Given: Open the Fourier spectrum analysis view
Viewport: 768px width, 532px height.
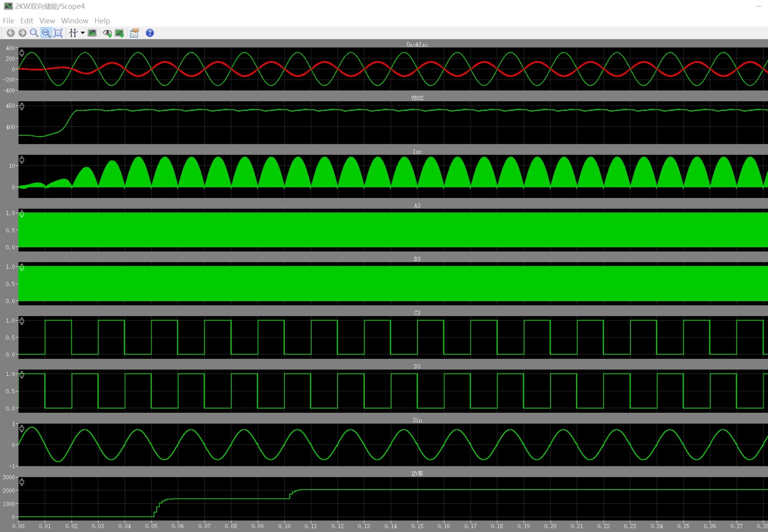Looking at the screenshot, I should (92, 33).
